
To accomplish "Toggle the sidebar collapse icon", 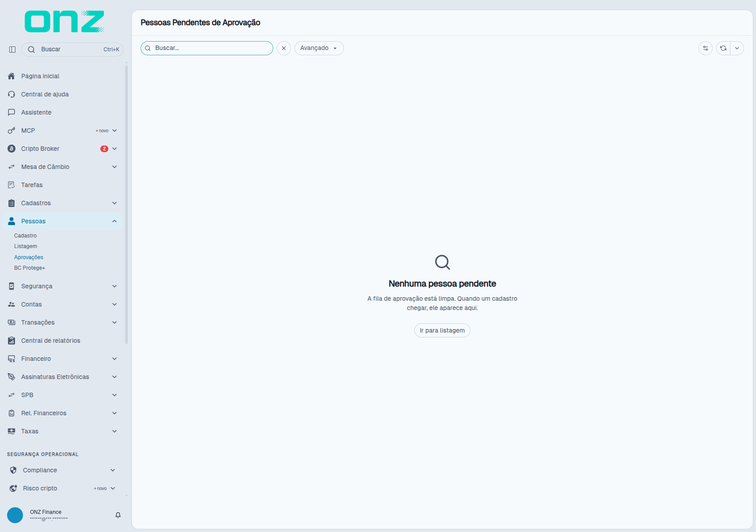I will pos(12,50).
